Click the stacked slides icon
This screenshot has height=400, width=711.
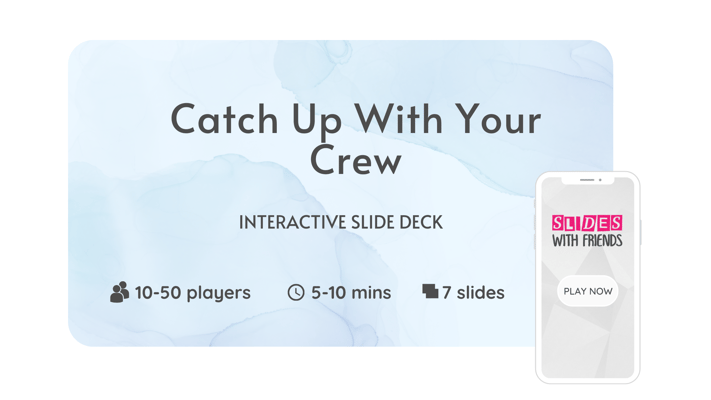[x=430, y=291]
